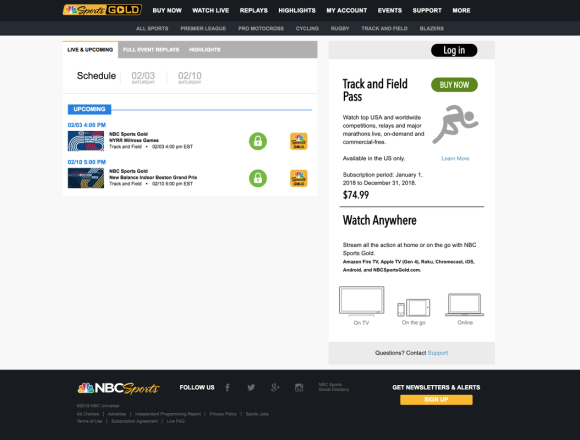Switch to the FULL EVENT REPLAYS tab

pos(151,50)
